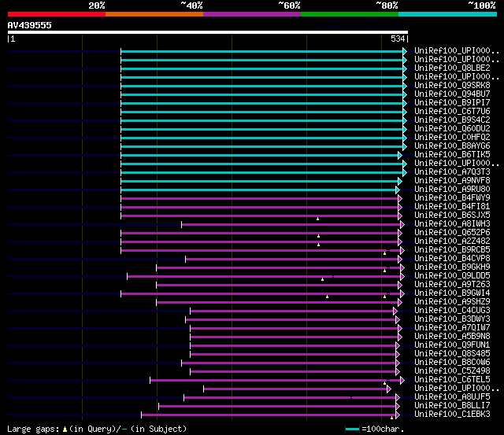504x435 pixels.
Task: Select the UniRef100_B3DWY3 label
Action: tap(452, 319)
